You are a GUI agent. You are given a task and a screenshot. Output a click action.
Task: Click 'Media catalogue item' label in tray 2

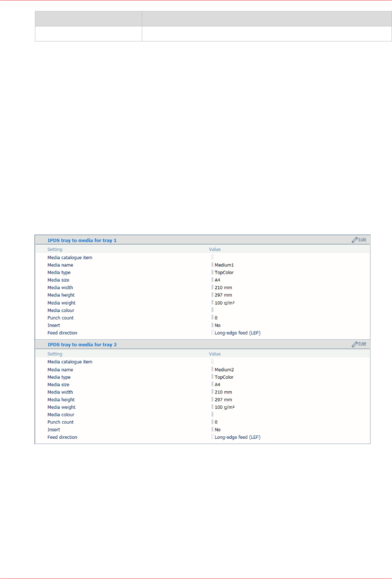70,362
